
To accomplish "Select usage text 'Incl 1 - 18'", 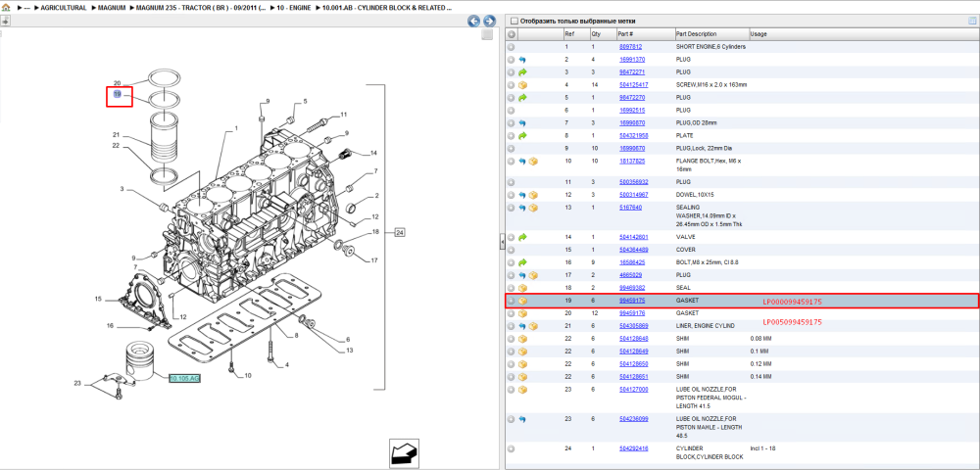I will [761, 448].
